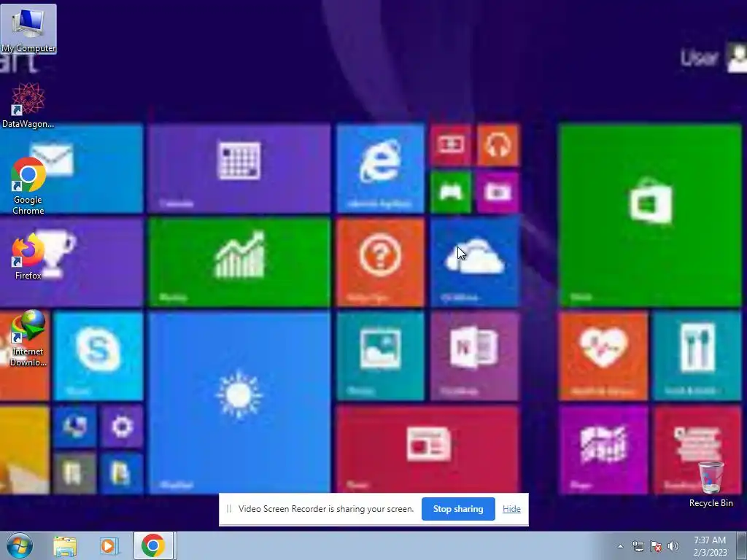Launch Windows Media Player from taskbar
This screenshot has height=560, width=747.
(109, 546)
